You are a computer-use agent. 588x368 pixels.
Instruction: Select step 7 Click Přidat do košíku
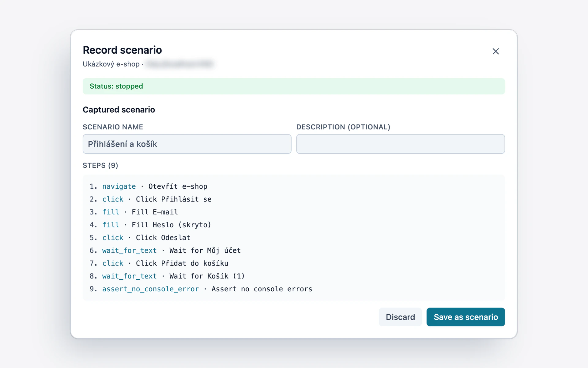pyautogui.click(x=159, y=263)
